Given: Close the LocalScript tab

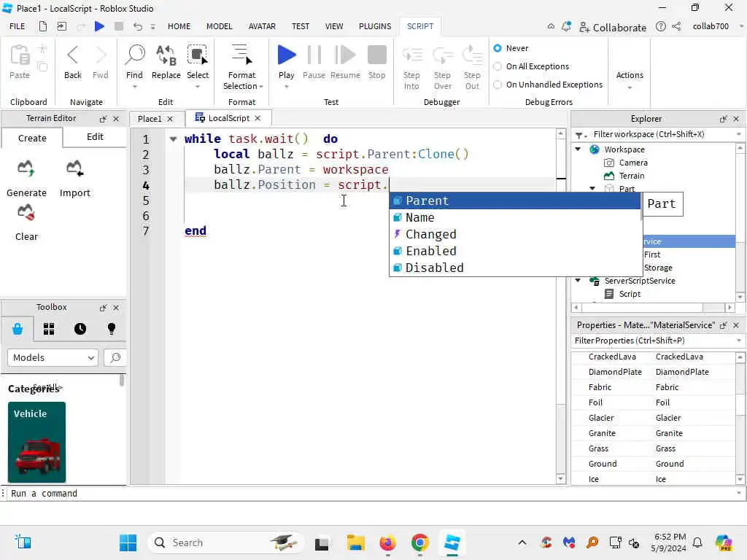Looking at the screenshot, I should [x=258, y=118].
